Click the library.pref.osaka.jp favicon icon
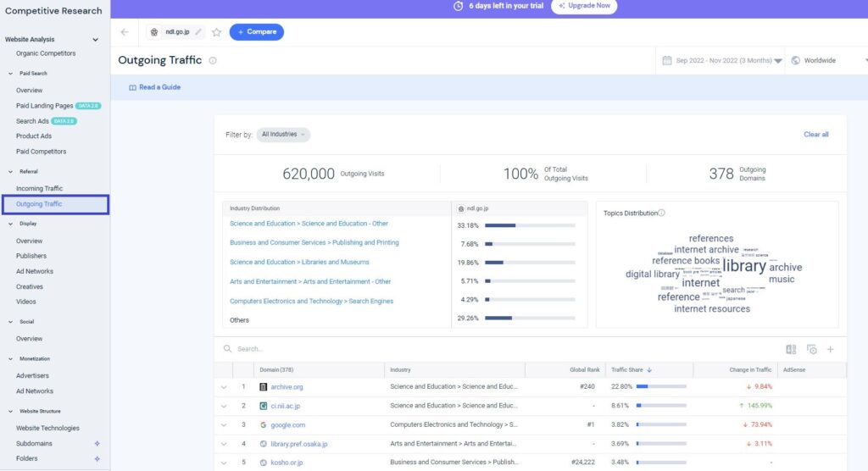Image resolution: width=868 pixels, height=471 pixels. click(x=264, y=444)
